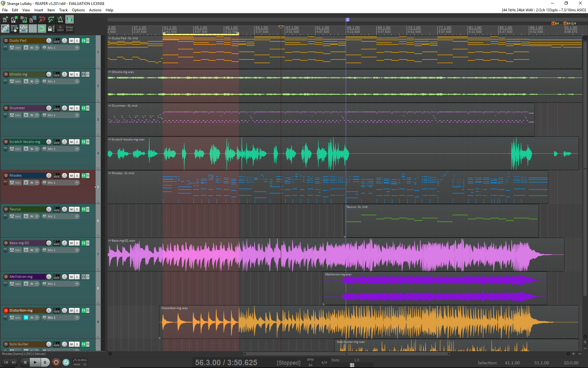Toggle item grouping chain icon
Image resolution: width=588 pixels, height=368 pixels.
(x=5, y=29)
